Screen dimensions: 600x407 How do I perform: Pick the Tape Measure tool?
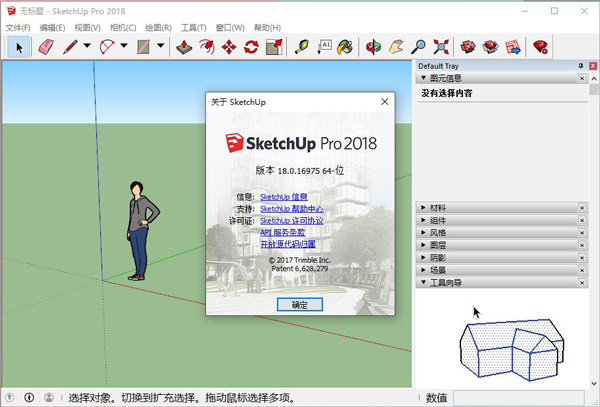click(302, 47)
